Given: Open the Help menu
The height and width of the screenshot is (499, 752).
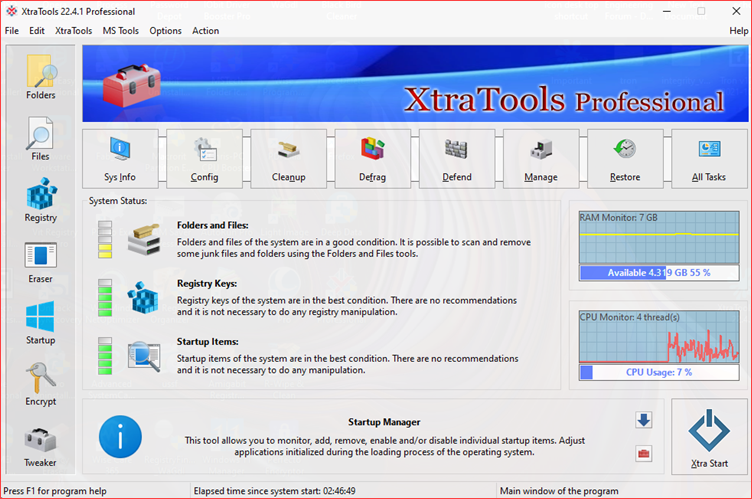Looking at the screenshot, I should 739,31.
